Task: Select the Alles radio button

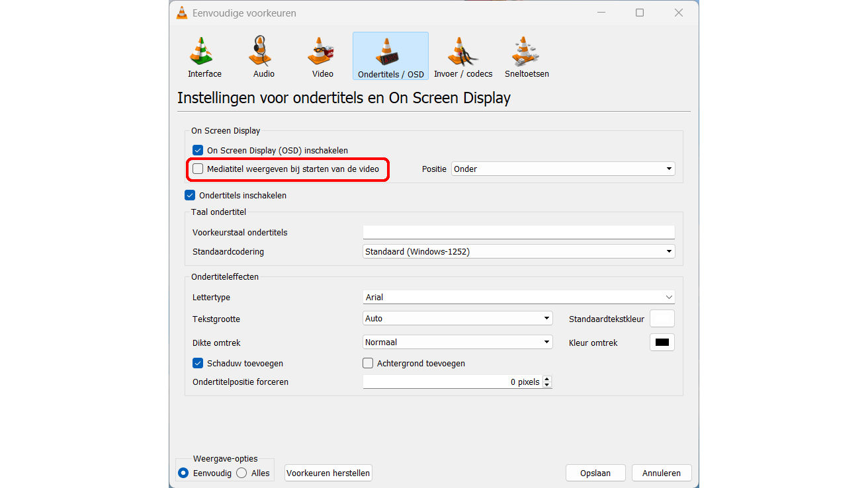Action: (241, 473)
